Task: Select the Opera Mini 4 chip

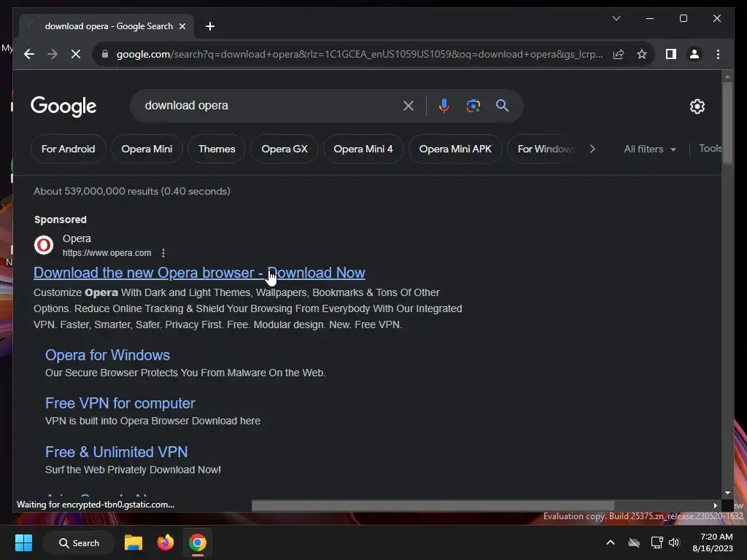Action: tap(363, 149)
